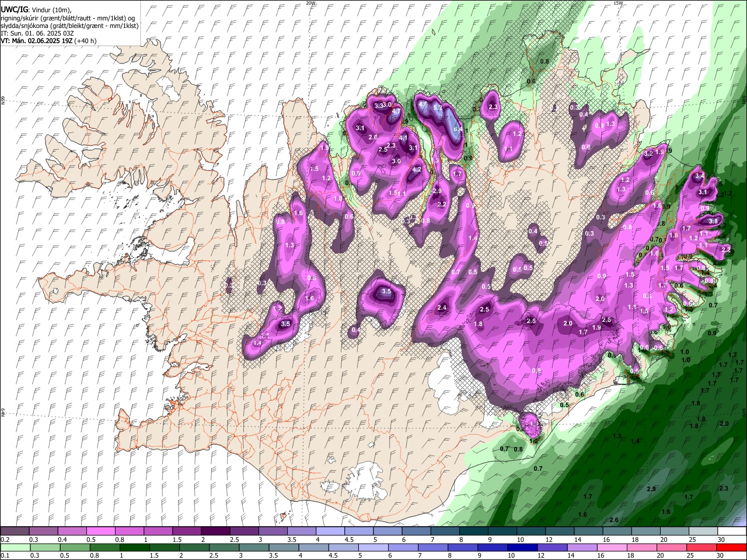The width and height of the screenshot is (747, 560).
Task: Select the 'UWC/IG: Vindur (10m)' title line
Action: tap(36, 10)
